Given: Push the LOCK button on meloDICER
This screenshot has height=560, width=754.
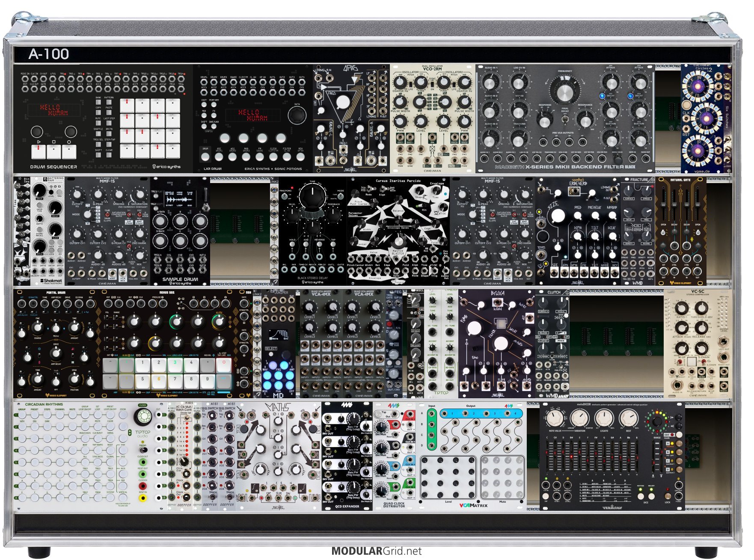Looking at the screenshot, I should pyautogui.click(x=668, y=496).
